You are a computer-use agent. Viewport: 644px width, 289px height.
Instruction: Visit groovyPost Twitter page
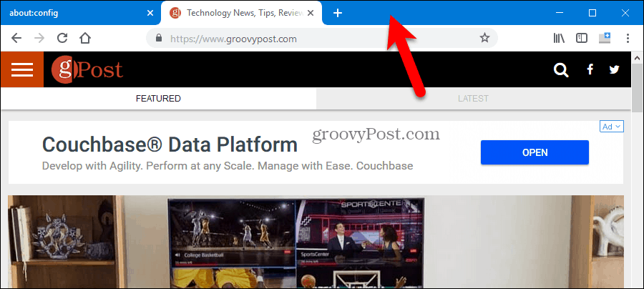click(x=614, y=70)
